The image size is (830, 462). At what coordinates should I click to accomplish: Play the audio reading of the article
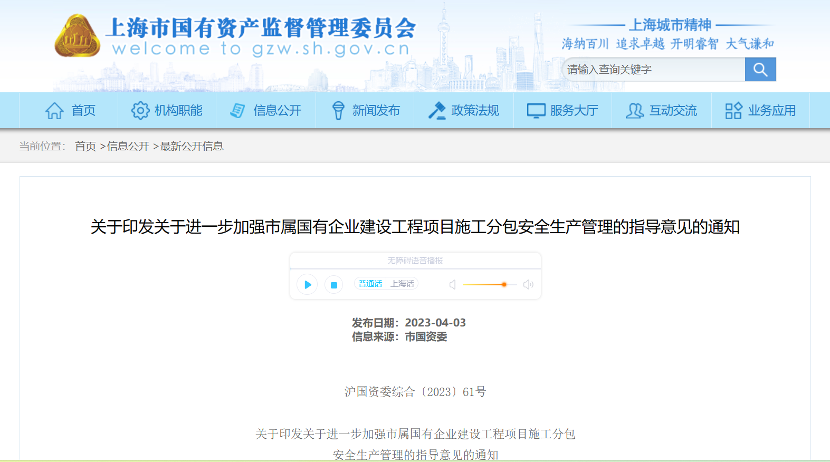coord(308,285)
